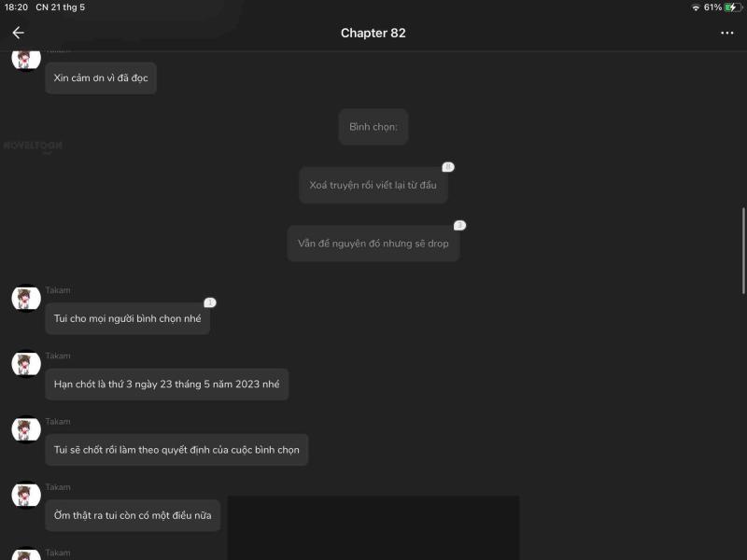Open comment count badge on "Xoá truyện" option
Screen dimensions: 747x560
[x=448, y=167]
